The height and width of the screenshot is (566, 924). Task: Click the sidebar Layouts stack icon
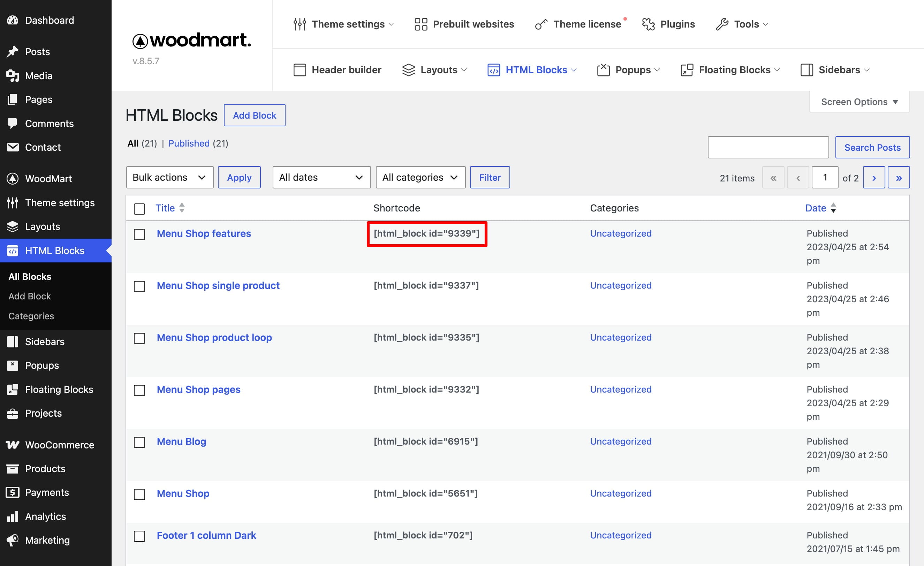(12, 226)
